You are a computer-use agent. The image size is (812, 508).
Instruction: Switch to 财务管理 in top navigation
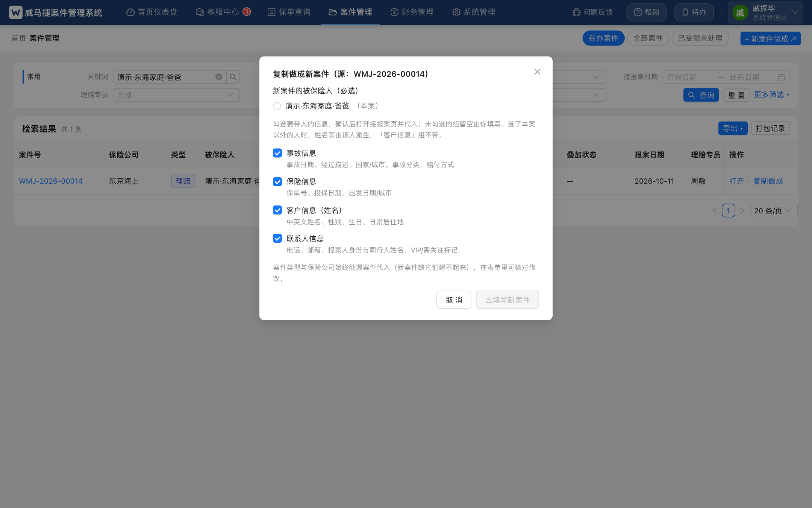pyautogui.click(x=412, y=12)
